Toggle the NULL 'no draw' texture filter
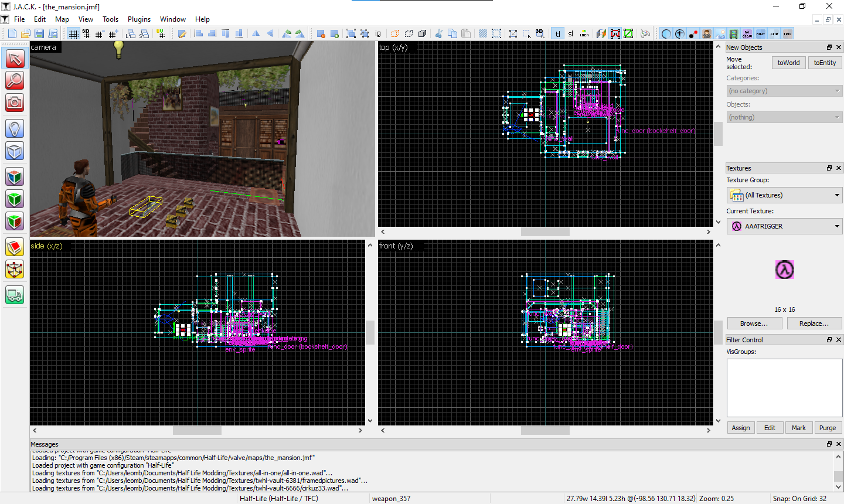Image resolution: width=844 pixels, height=504 pixels. coord(747,34)
